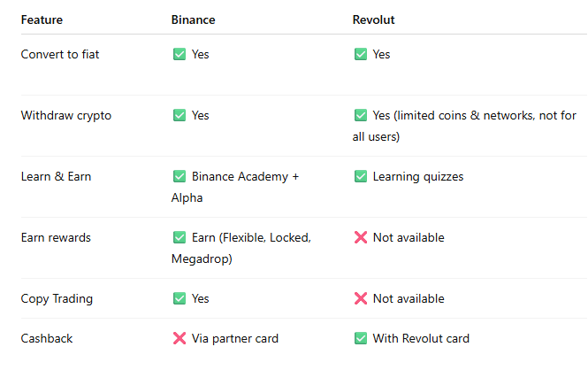Click green checkmark next to With Revolut card
588x370 pixels.
(x=360, y=339)
